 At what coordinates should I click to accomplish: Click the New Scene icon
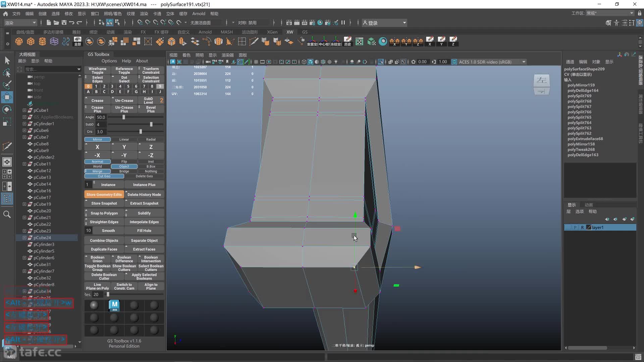click(49, 22)
